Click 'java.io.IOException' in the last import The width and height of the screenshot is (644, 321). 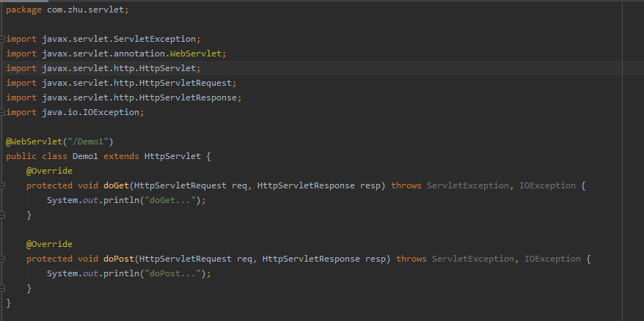[90, 112]
